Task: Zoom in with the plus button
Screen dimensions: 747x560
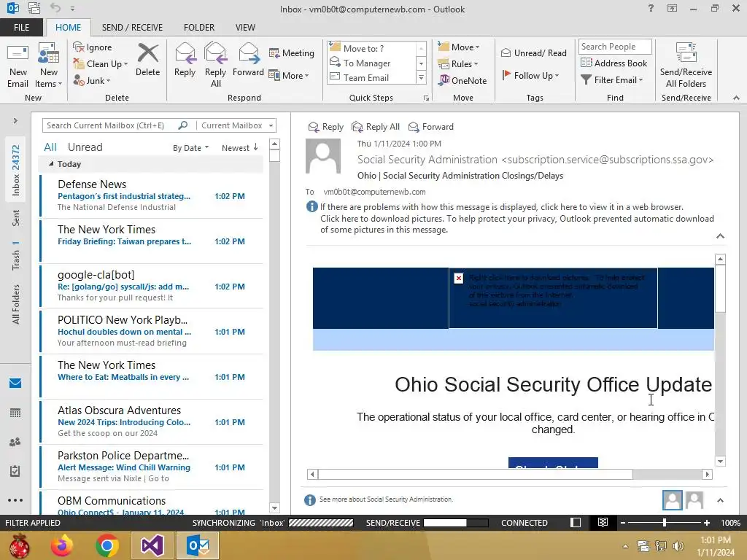Action: coord(707,523)
